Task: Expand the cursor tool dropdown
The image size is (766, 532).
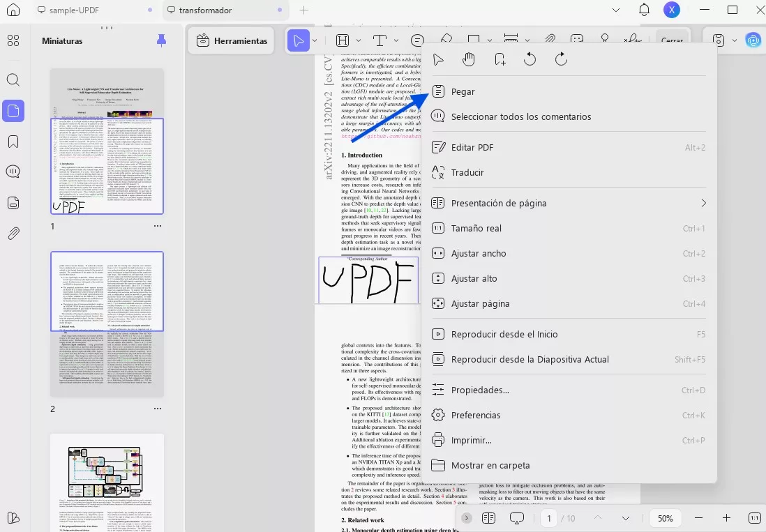Action: pos(315,40)
